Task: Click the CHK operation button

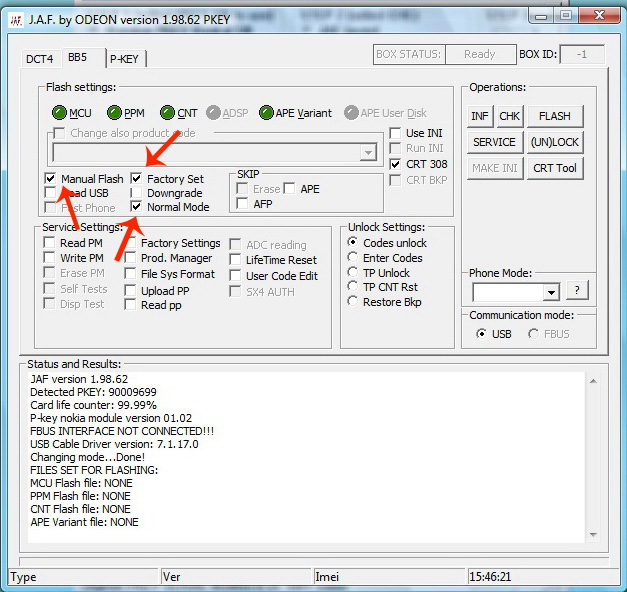Action: [x=510, y=116]
